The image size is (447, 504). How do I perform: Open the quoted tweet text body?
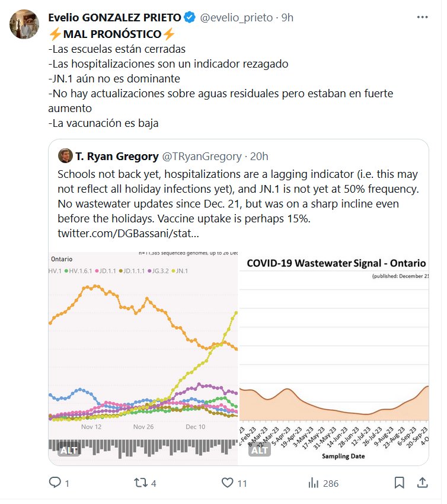(237, 196)
